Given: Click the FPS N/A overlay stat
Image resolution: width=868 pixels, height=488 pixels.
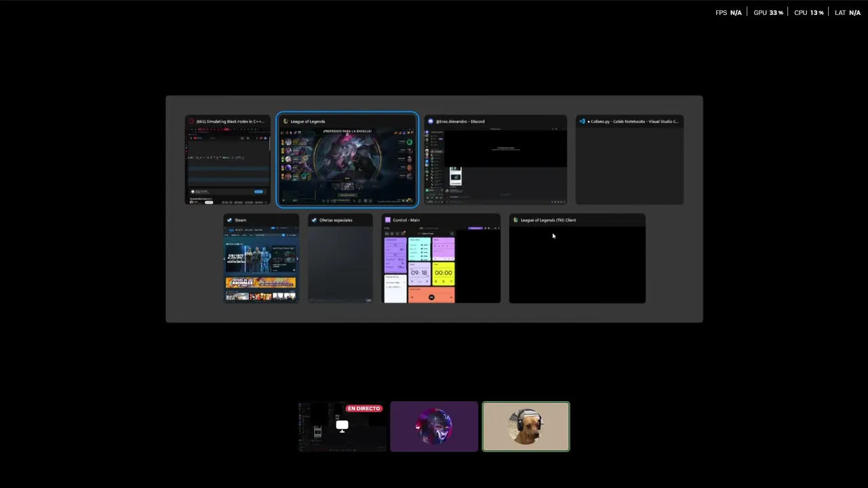Looking at the screenshot, I should (x=728, y=13).
